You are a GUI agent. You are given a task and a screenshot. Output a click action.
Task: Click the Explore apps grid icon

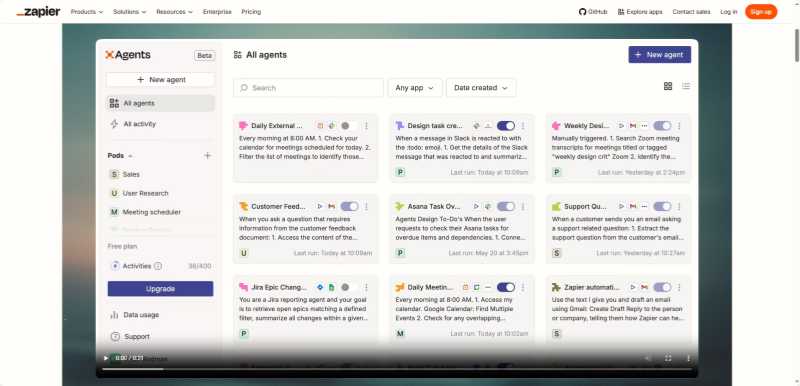621,12
